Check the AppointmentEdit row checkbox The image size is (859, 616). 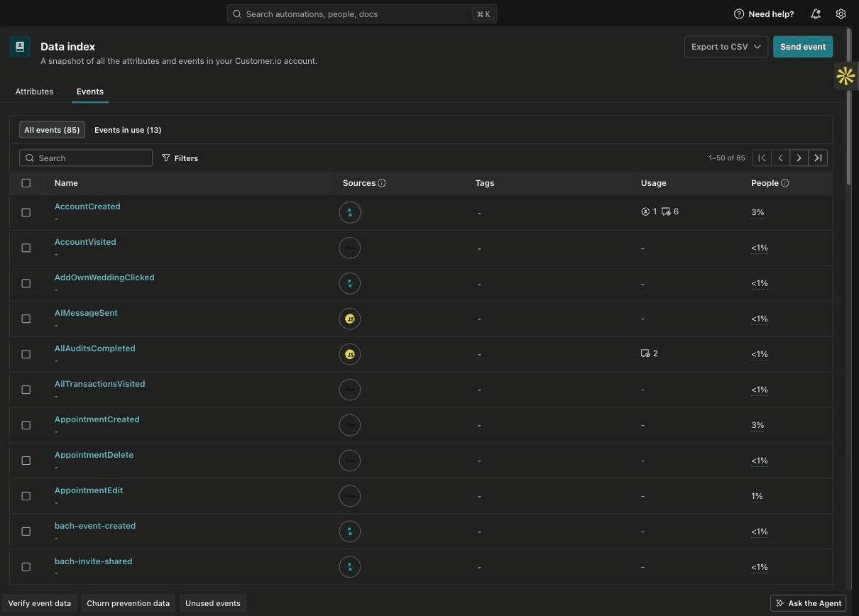[x=26, y=496]
